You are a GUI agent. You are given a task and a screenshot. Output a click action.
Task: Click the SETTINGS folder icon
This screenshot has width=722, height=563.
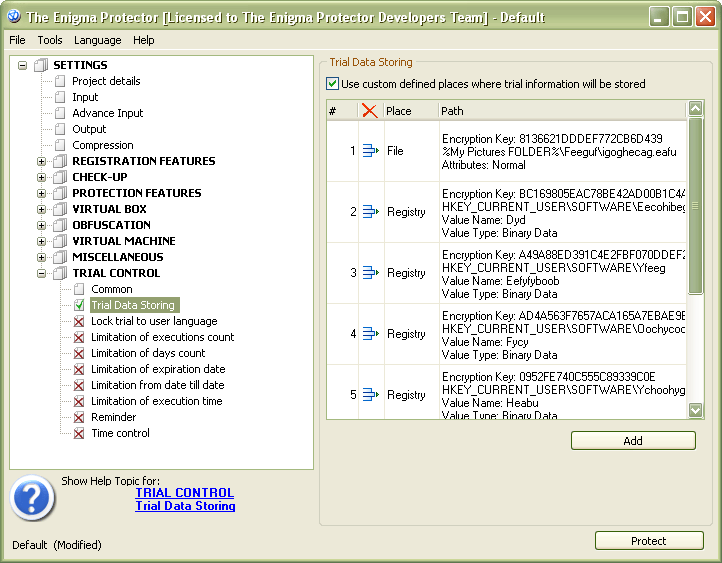pos(41,65)
